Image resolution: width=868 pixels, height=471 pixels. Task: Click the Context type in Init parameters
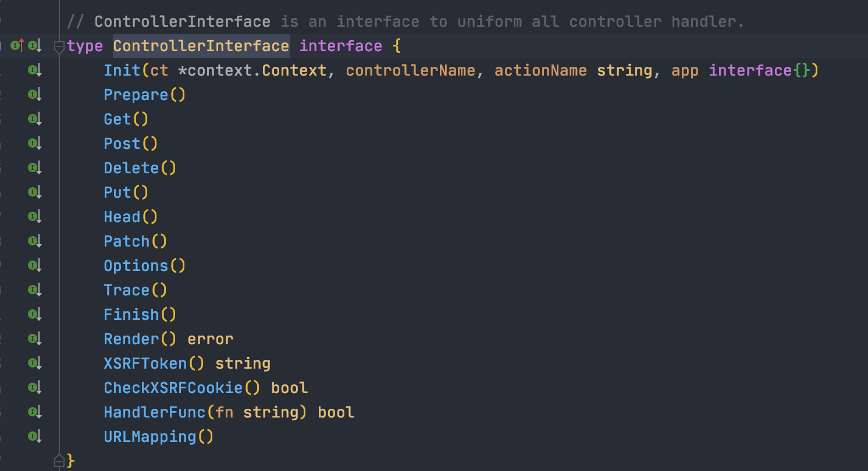coord(294,70)
